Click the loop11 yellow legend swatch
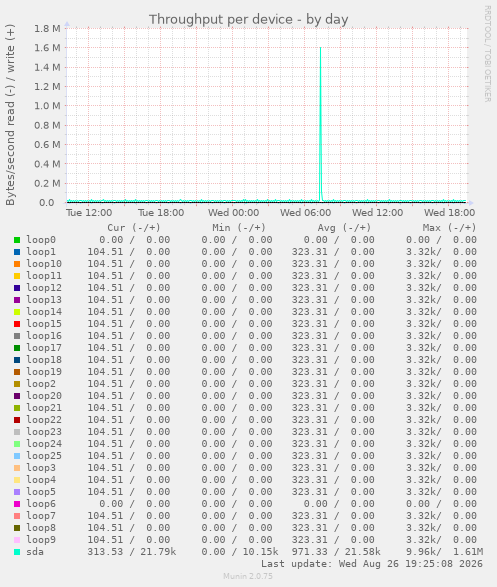 [x=17, y=276]
